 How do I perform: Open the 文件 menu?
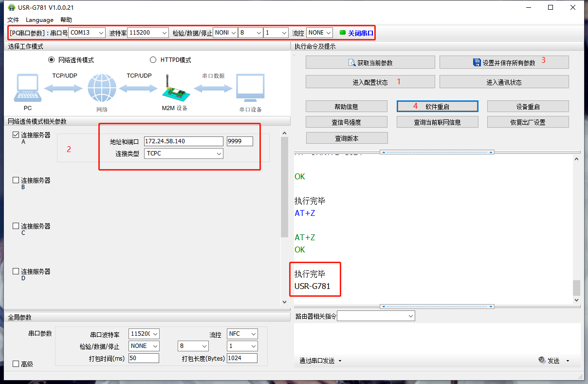13,20
